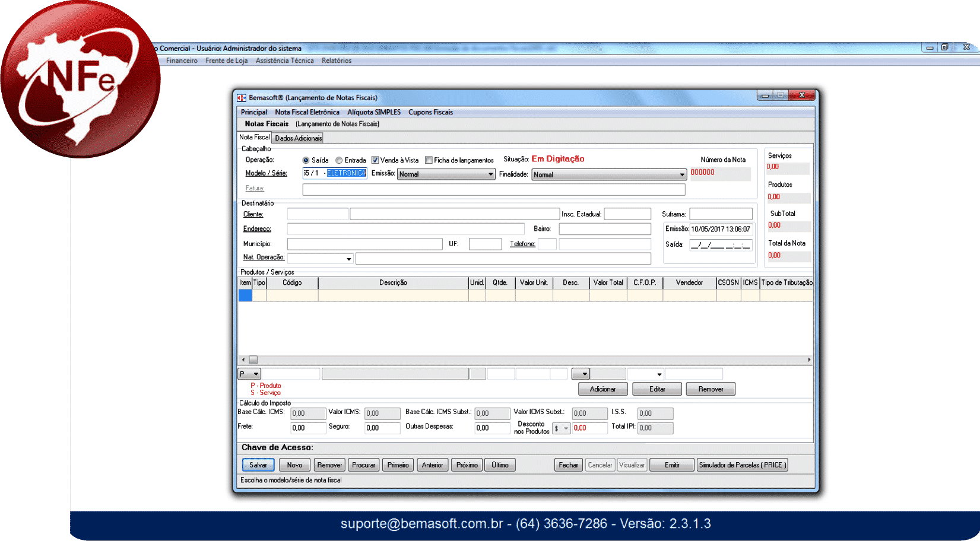
Task: Switch to the Dados Adicionais tab
Action: (298, 138)
